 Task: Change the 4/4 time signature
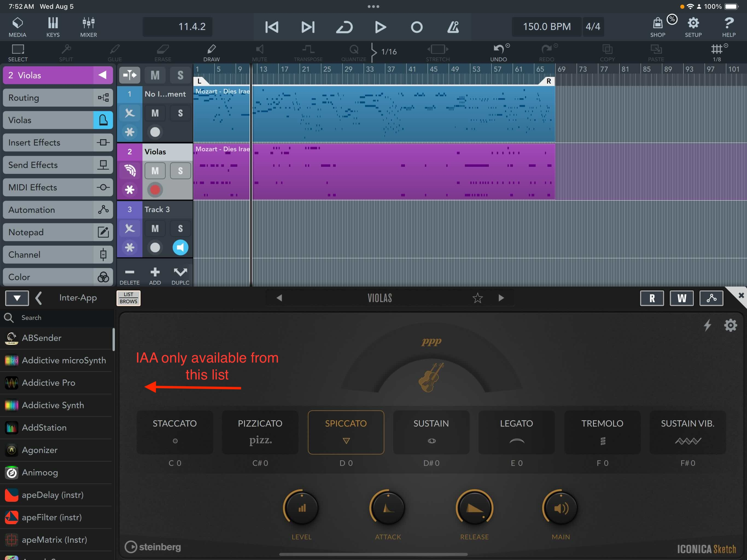[x=593, y=27]
